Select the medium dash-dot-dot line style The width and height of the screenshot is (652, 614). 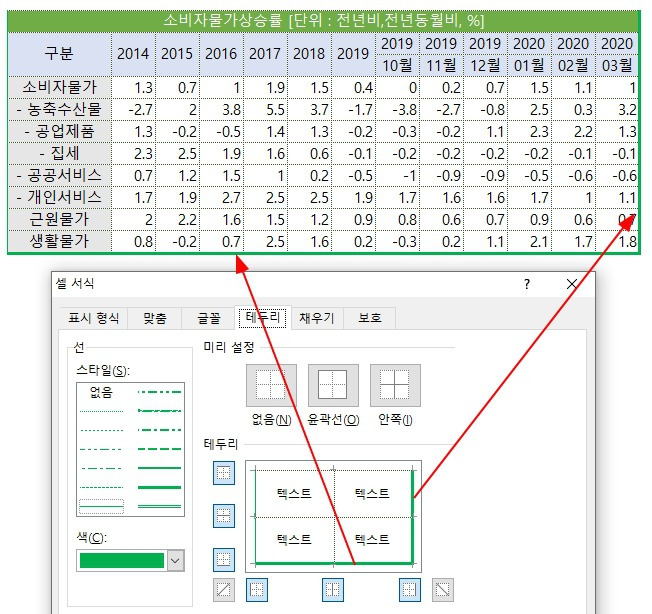point(159,392)
